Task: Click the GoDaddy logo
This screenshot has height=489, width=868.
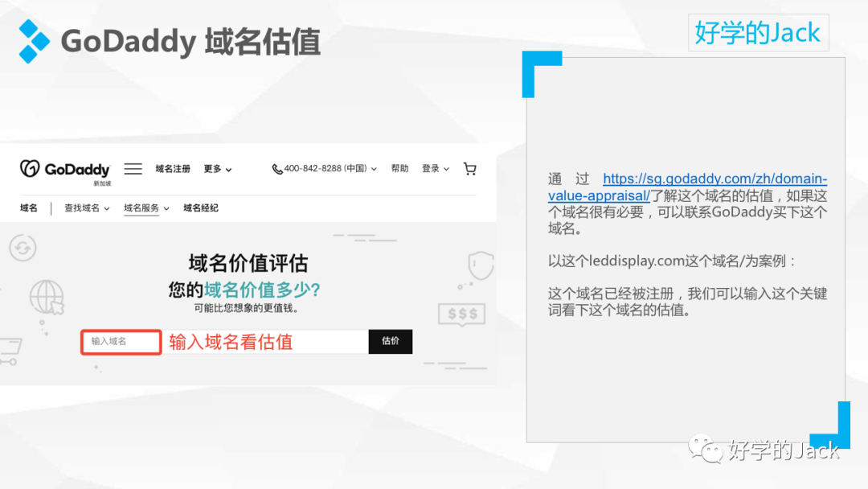Action: pos(64,169)
